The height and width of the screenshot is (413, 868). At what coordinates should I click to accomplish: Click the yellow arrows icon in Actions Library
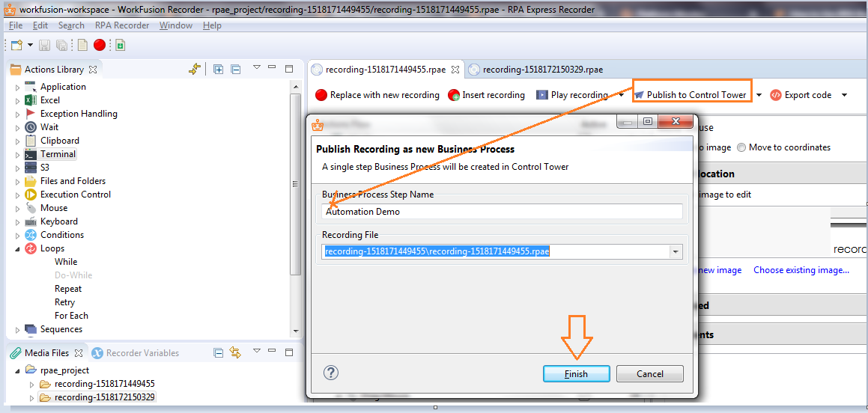click(194, 69)
